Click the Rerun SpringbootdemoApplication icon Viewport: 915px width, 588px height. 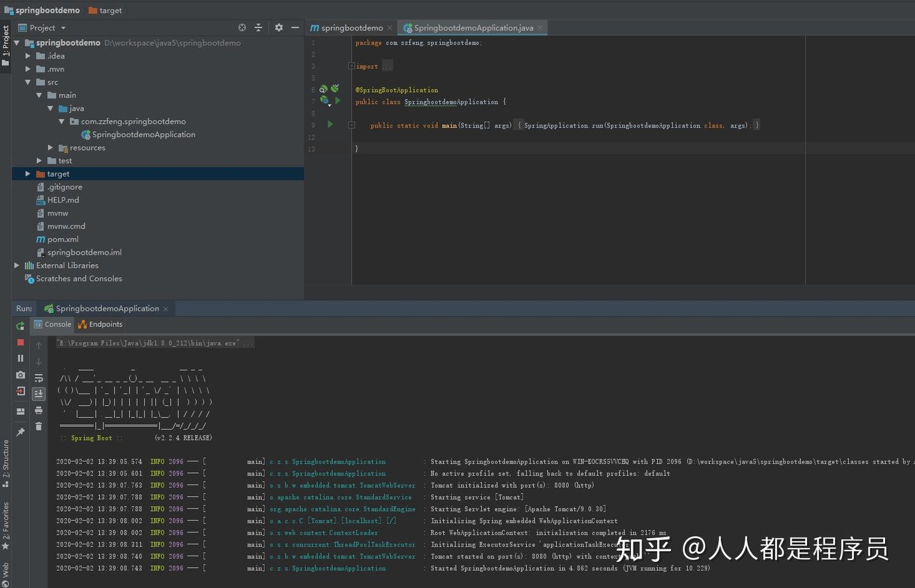pyautogui.click(x=20, y=326)
